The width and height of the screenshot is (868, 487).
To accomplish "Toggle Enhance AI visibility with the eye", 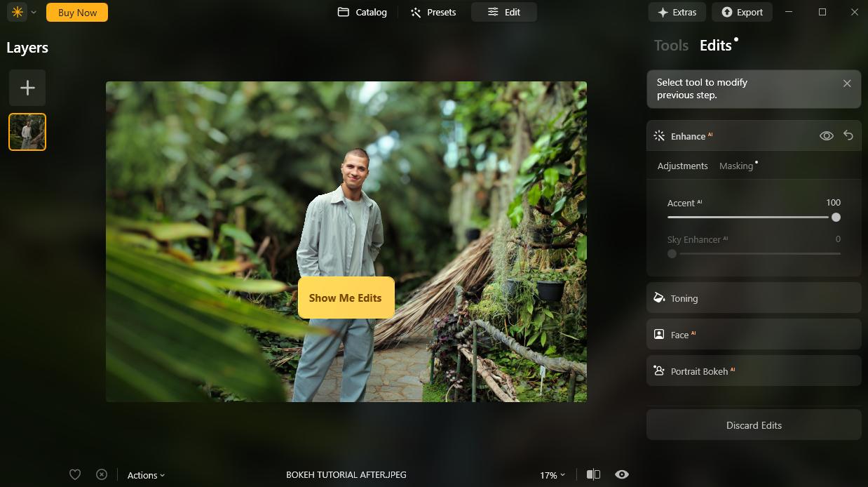I will [826, 135].
